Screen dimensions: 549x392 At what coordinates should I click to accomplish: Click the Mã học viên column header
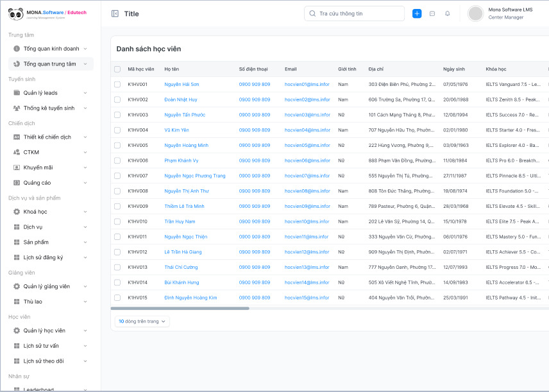140,69
